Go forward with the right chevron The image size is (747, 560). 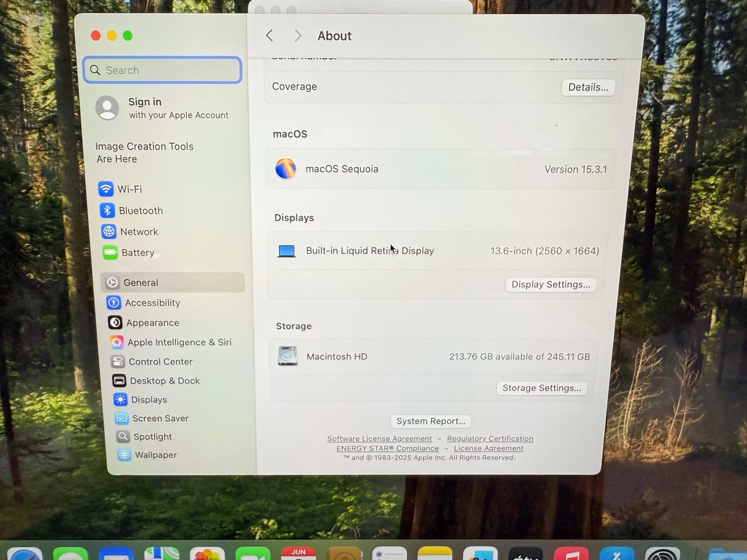tap(298, 35)
